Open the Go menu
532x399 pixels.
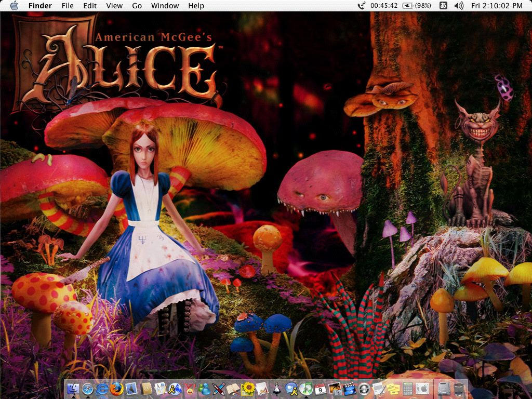137,6
